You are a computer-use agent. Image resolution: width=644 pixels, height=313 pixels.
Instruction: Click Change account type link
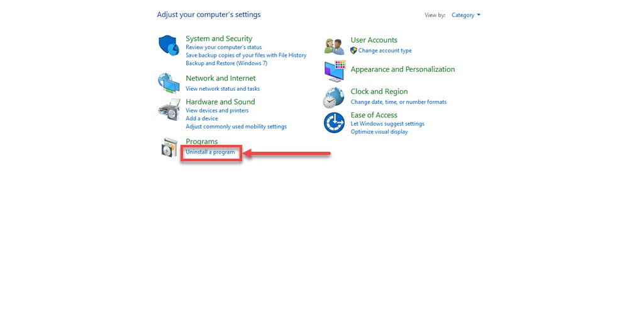385,50
